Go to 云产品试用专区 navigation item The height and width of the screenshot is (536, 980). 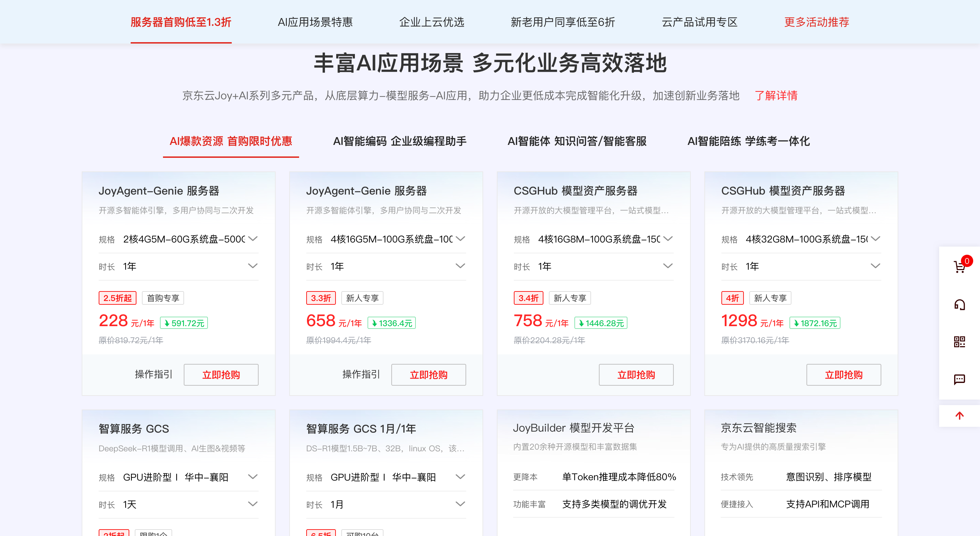[699, 22]
